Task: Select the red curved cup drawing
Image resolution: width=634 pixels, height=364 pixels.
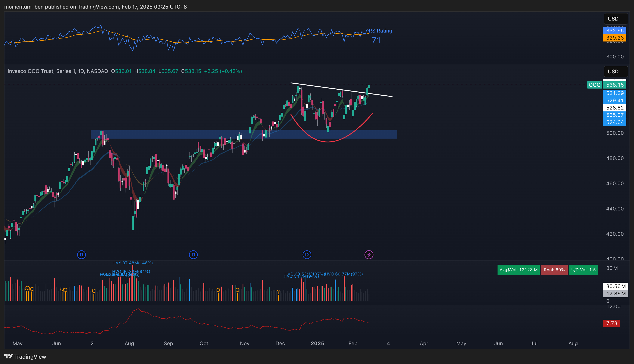Action: (x=328, y=142)
